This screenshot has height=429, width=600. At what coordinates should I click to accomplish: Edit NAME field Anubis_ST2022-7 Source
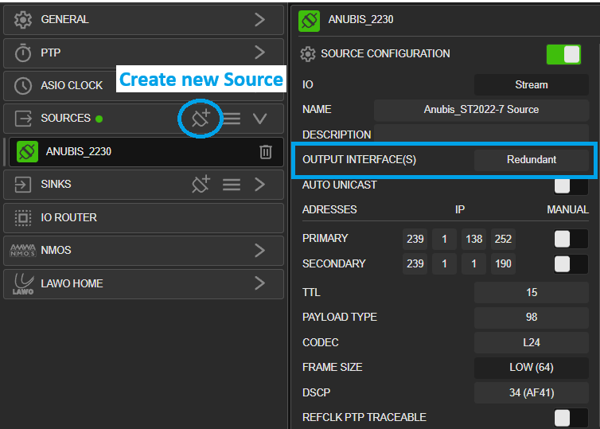[x=481, y=109]
